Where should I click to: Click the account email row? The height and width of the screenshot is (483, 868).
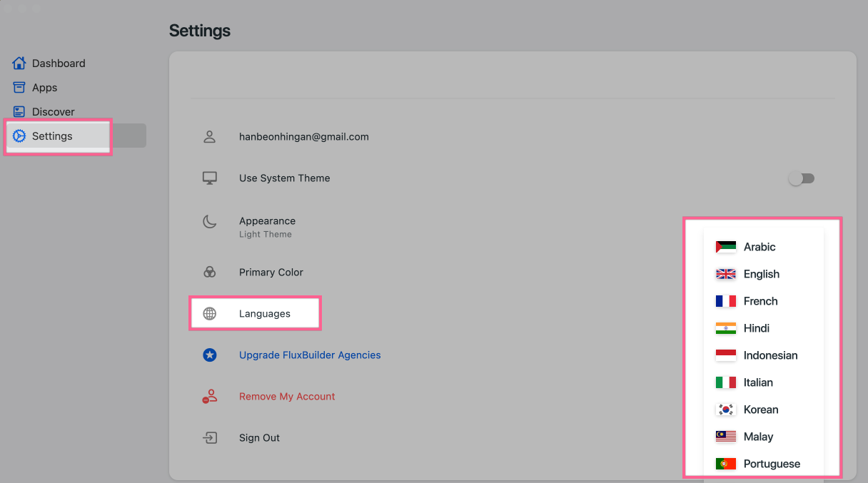coord(303,137)
